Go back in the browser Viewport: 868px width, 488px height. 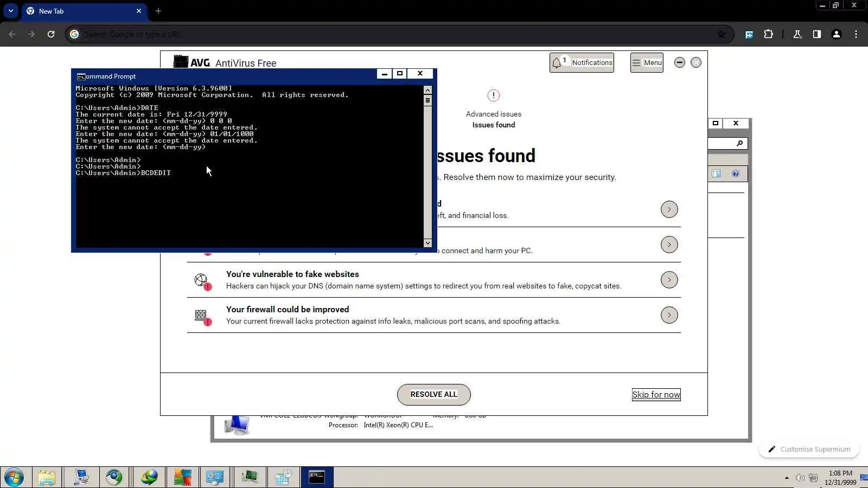(12, 34)
